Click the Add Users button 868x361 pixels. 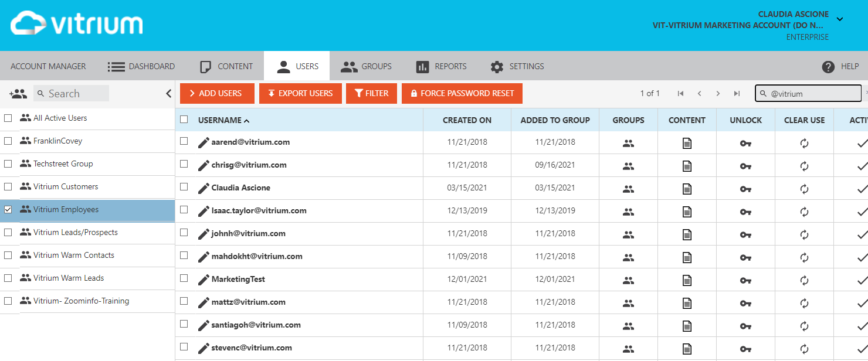pos(217,94)
